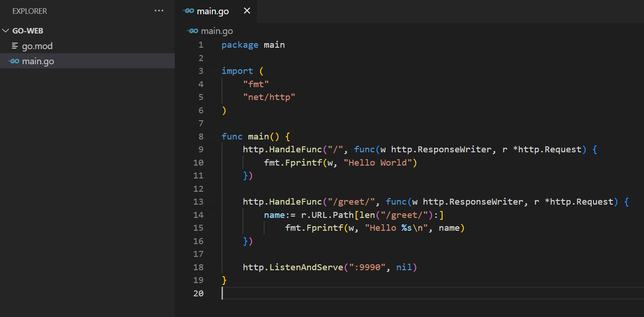Click the go.mod file icon
Viewport: 644px width, 317px height.
point(15,46)
